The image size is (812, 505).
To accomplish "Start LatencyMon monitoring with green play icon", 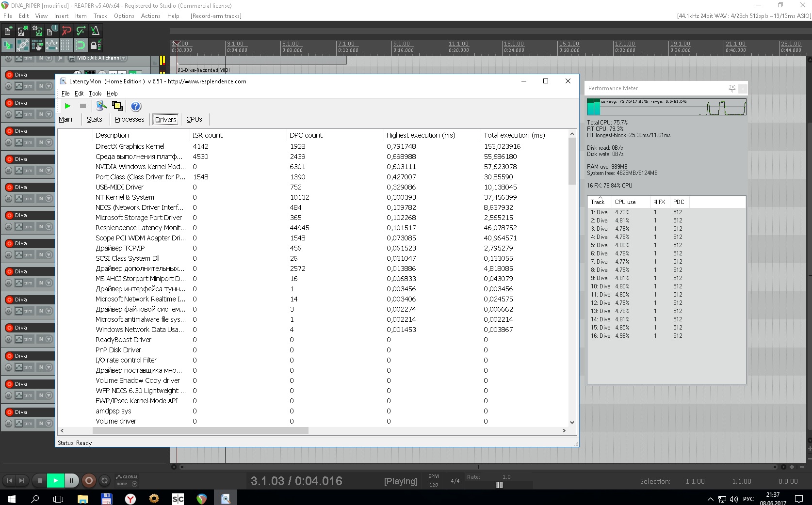I will click(67, 106).
